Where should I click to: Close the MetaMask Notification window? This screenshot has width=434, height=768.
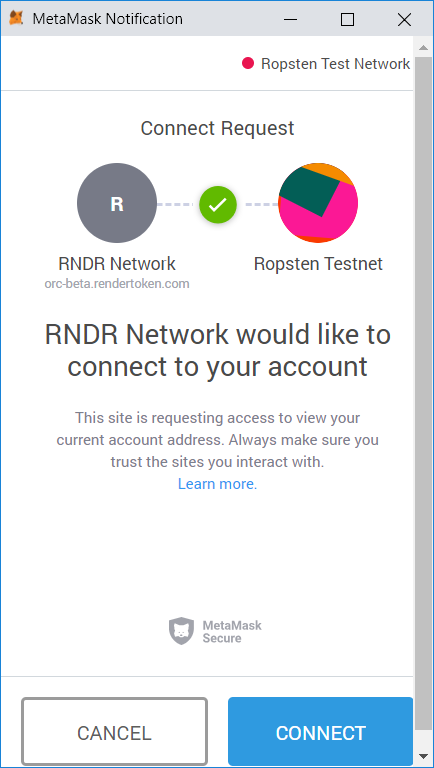click(x=404, y=19)
